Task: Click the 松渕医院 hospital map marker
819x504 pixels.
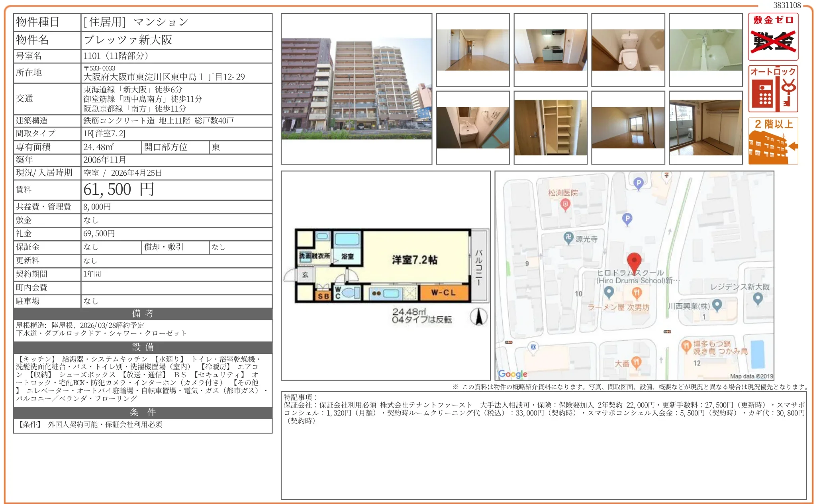Action: click(x=565, y=205)
